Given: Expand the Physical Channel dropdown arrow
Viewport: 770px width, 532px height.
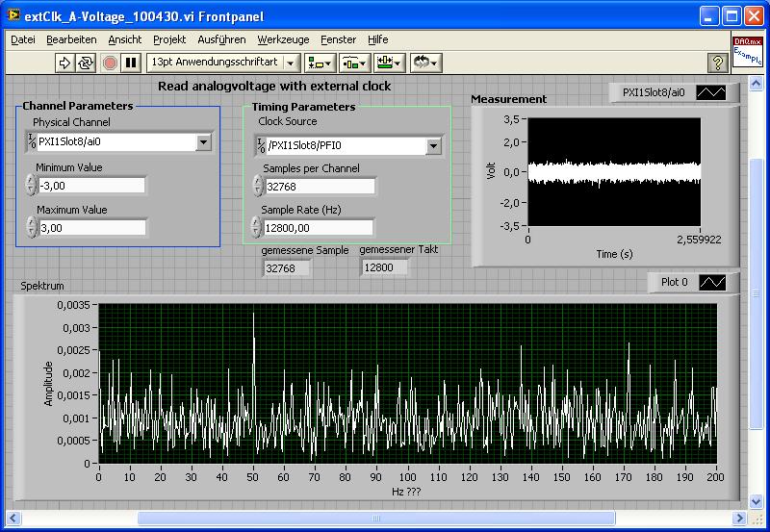Looking at the screenshot, I should coord(203,142).
